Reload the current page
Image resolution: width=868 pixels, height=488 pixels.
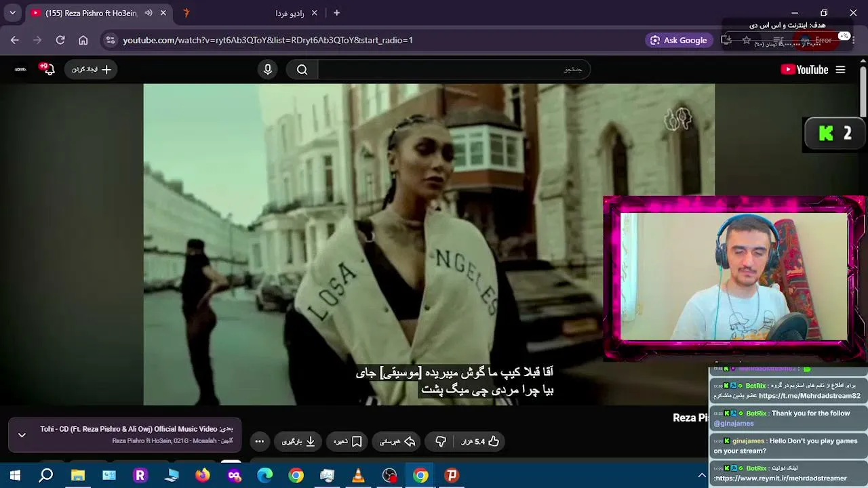click(60, 40)
